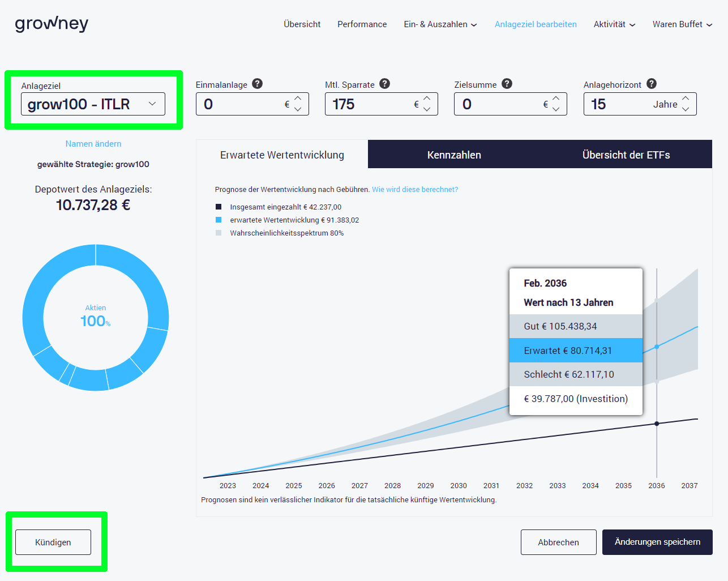Click 'gewählte Strategie: grow100' text
The height and width of the screenshot is (581, 728).
tap(93, 164)
